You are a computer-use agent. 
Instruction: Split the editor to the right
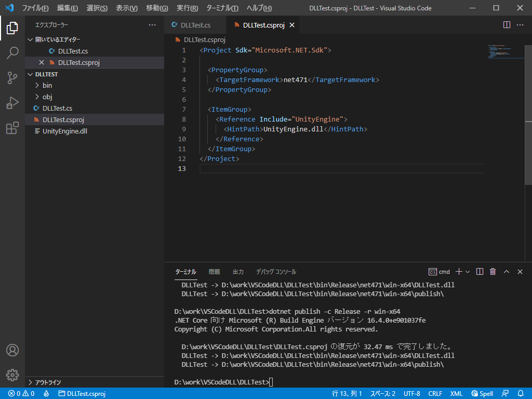[507, 25]
